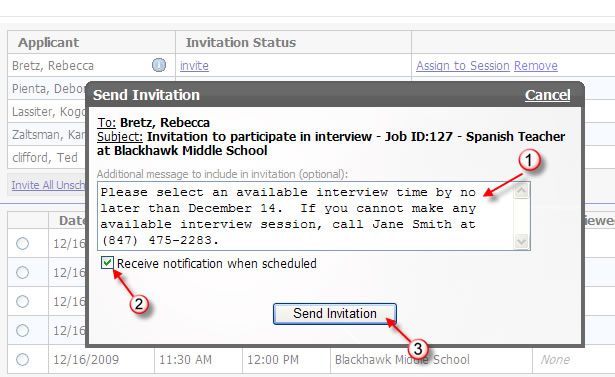615x377 pixels.
Task: Click the To: Bretz, Rebecca recipient line
Action: (x=153, y=122)
